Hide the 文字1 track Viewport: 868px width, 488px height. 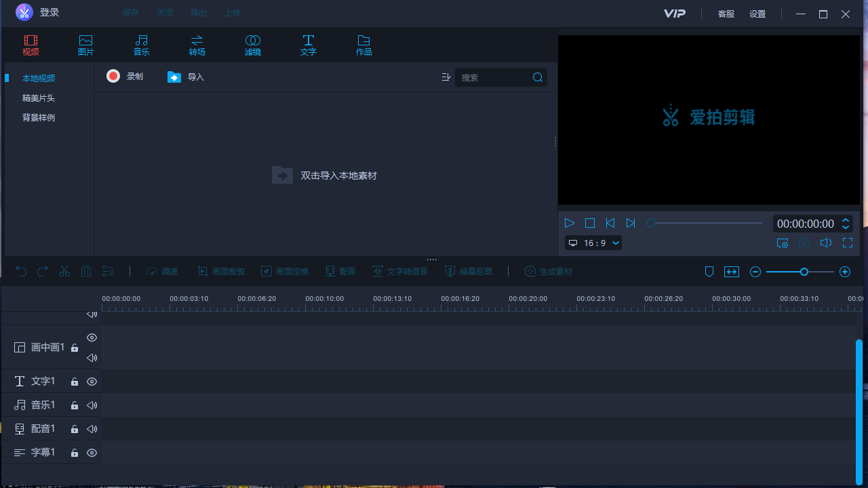92,382
